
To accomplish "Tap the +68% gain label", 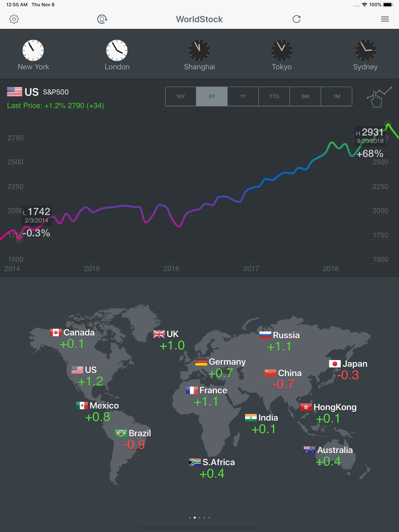I will [370, 154].
